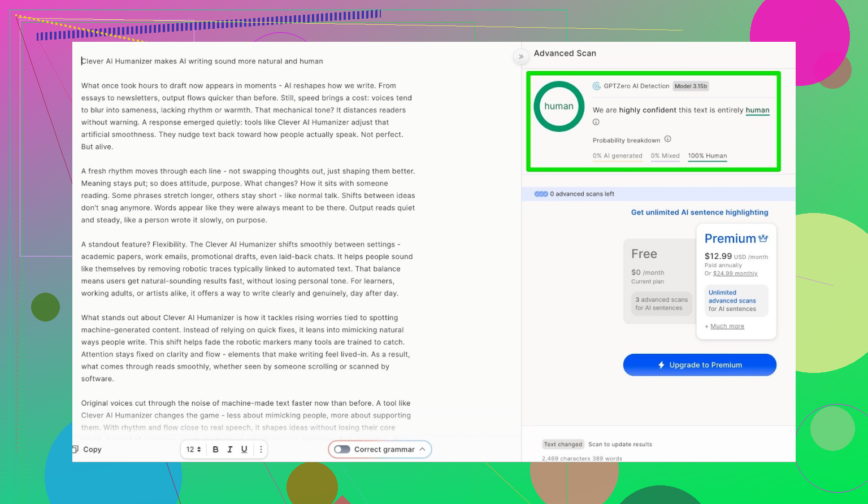The width and height of the screenshot is (868, 504).
Task: Click the Upgrade to Premium button
Action: click(x=699, y=365)
